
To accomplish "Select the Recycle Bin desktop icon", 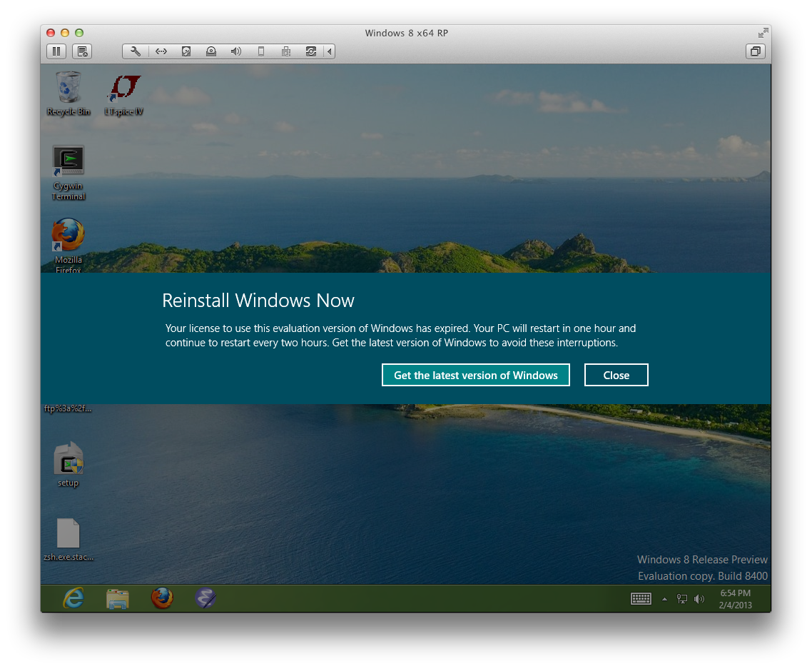I will (x=68, y=94).
